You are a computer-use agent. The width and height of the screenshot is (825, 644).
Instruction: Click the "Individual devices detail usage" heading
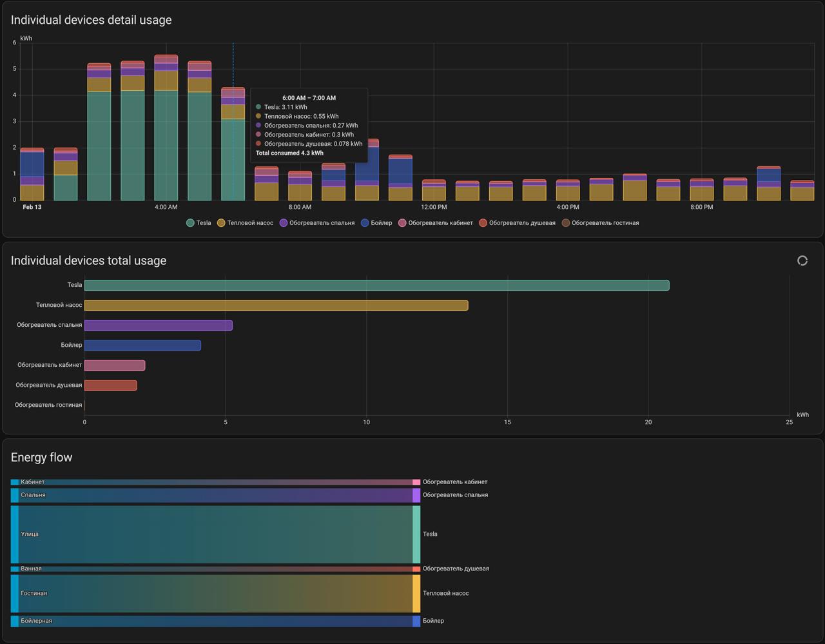[x=92, y=20]
